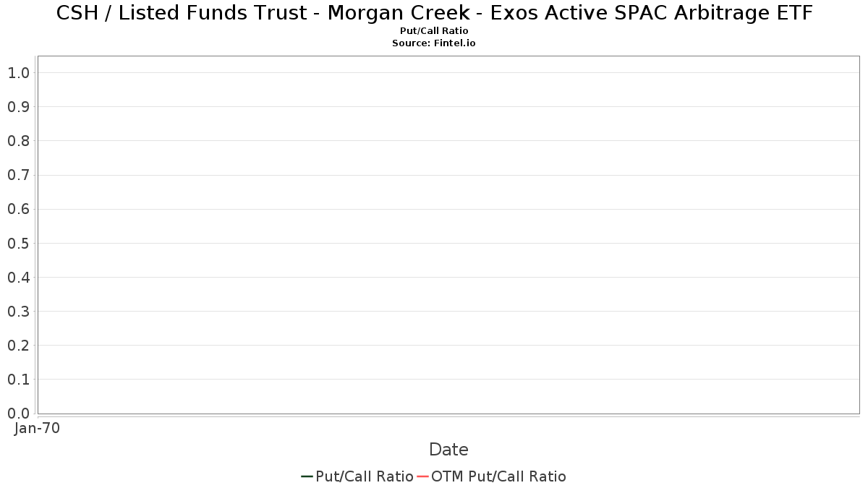This screenshot has height=488, width=868.
Task: Click the 0.4 y-axis tick label
Action: 18,277
